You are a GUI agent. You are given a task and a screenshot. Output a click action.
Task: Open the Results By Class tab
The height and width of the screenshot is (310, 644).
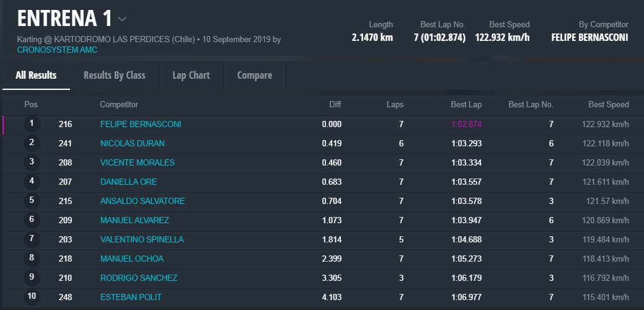pyautogui.click(x=115, y=76)
